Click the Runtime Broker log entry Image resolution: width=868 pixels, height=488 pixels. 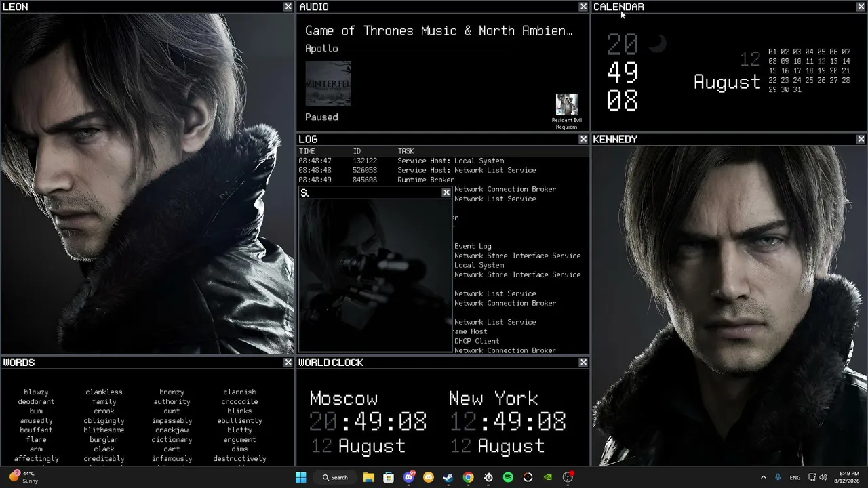[426, 180]
